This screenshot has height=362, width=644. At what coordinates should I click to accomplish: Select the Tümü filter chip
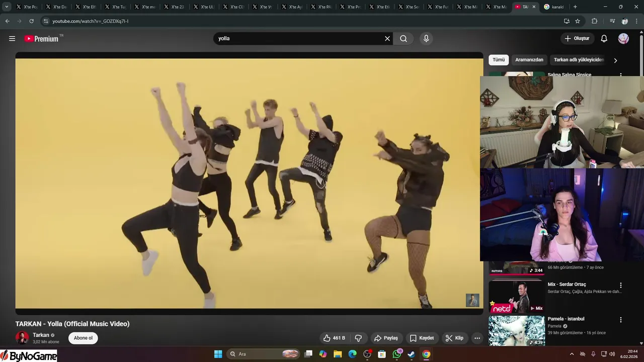[499, 60]
